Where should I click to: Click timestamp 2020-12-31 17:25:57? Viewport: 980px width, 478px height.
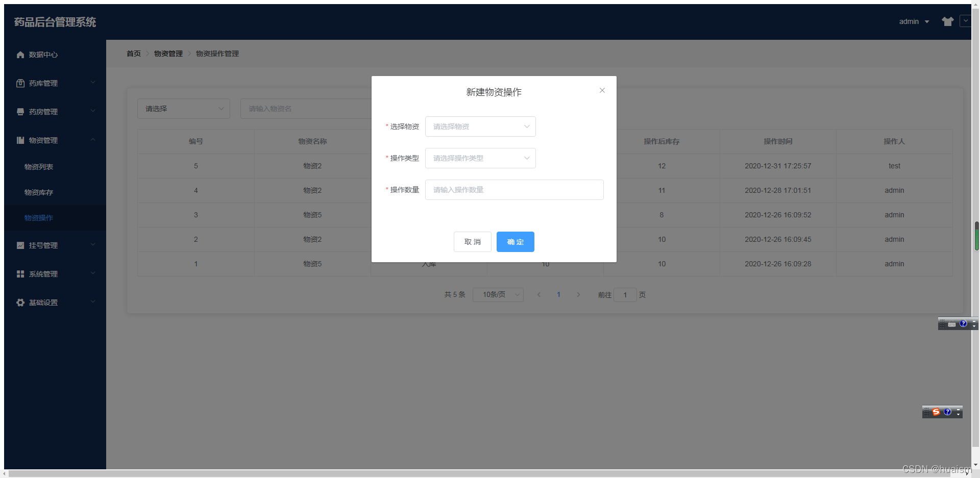[x=778, y=166]
